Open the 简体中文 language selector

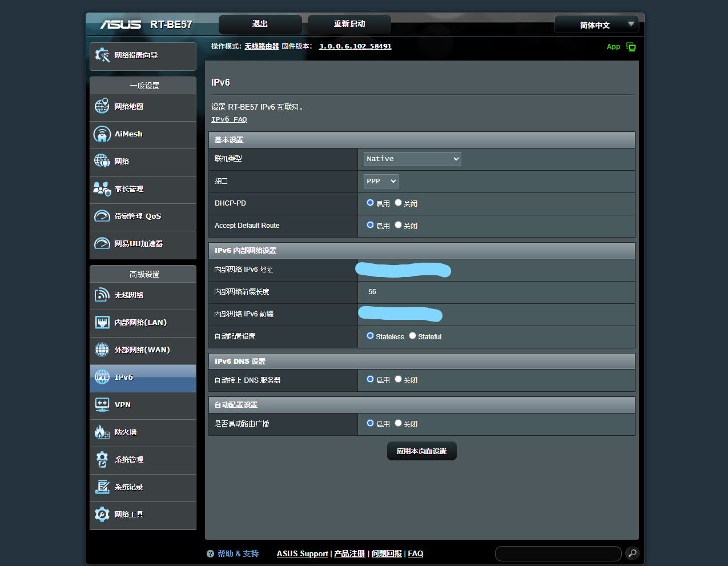coord(596,24)
